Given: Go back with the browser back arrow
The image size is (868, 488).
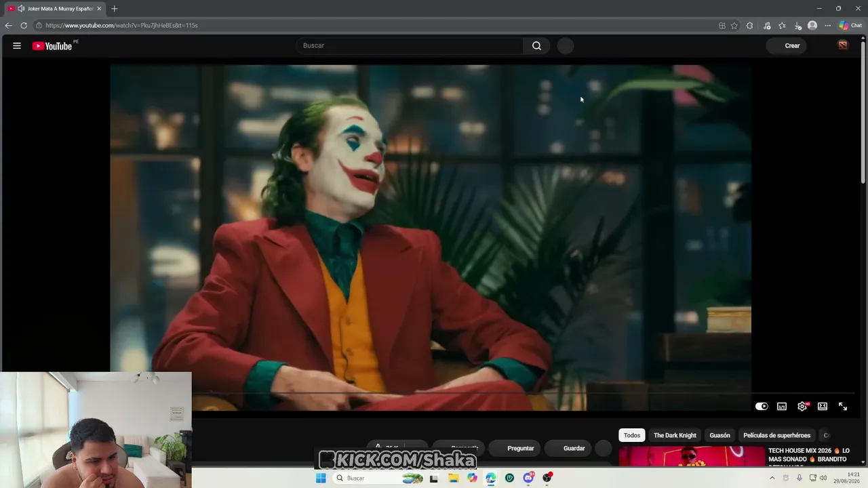Looking at the screenshot, I should (x=8, y=26).
